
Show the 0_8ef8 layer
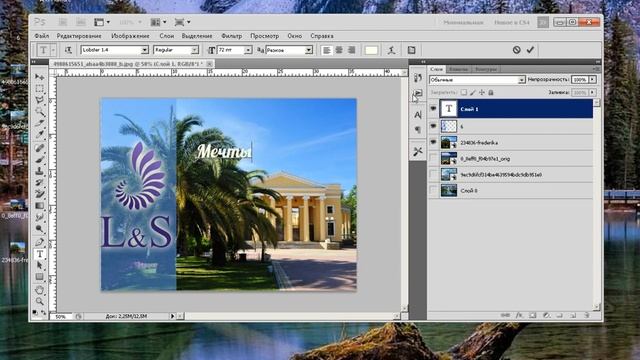click(x=433, y=158)
